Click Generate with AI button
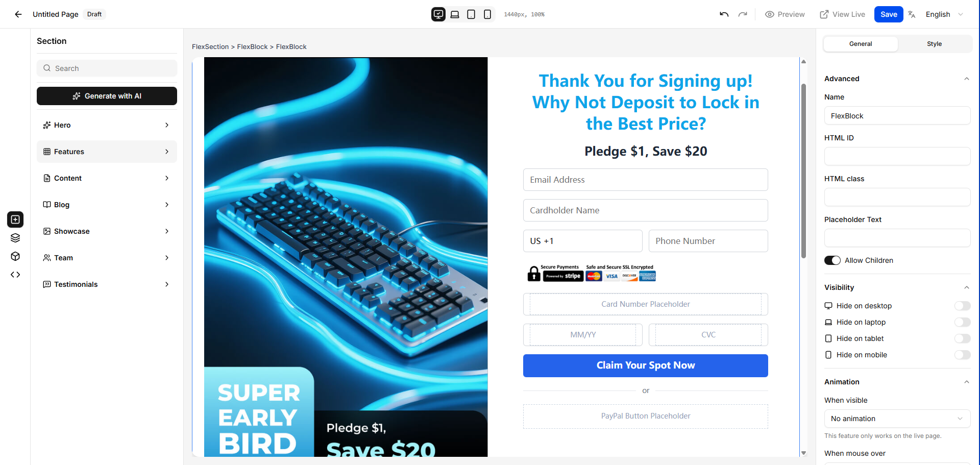The image size is (980, 465). pyautogui.click(x=107, y=96)
